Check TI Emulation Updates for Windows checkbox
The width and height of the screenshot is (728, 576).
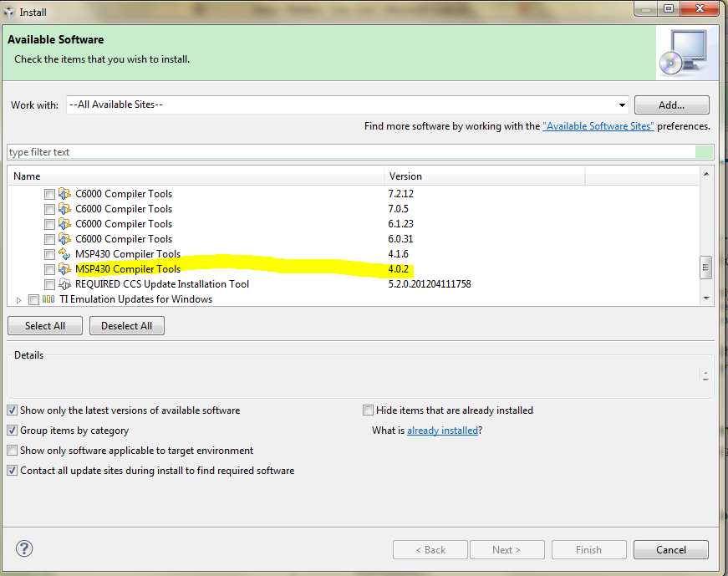coord(33,299)
